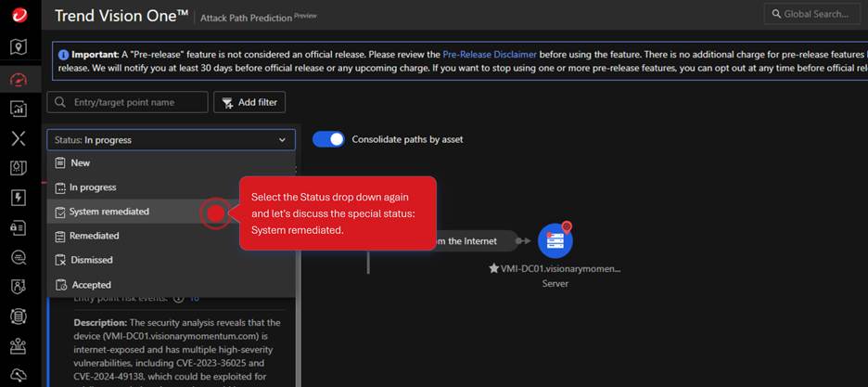The image size is (868, 387).
Task: Click the Trend Vision One title
Action: [x=121, y=16]
